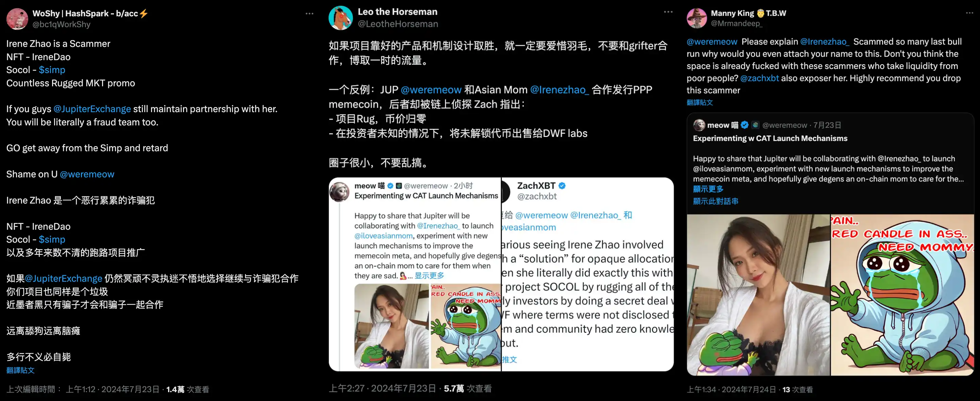Click meow's avatar in Manny King's quoted tweet
Screen dimensions: 980x401
[x=699, y=125]
